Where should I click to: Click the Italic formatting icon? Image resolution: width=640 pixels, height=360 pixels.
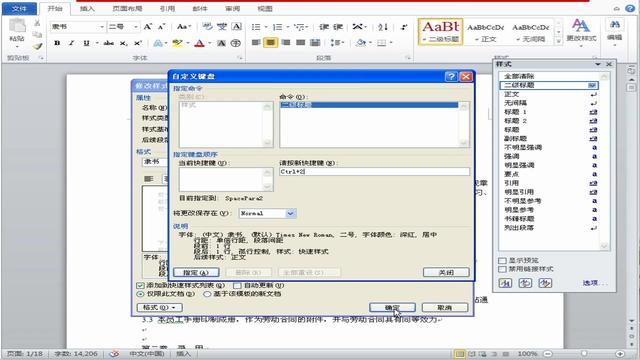coord(71,43)
